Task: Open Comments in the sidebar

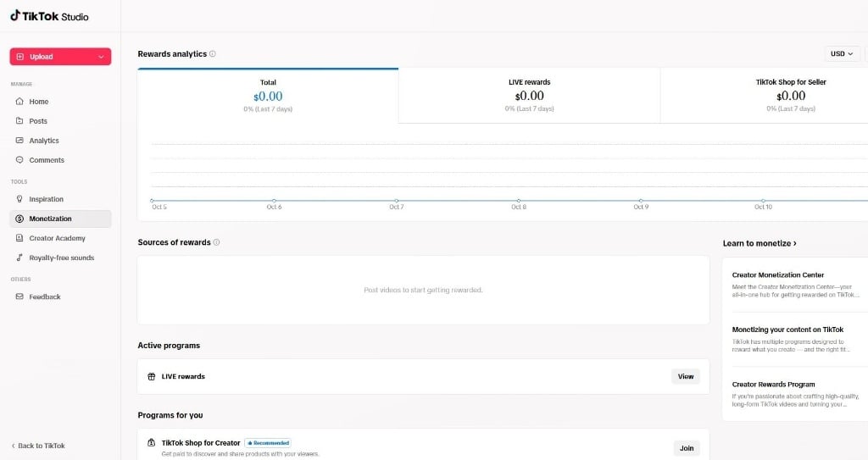Action: pyautogui.click(x=60, y=160)
